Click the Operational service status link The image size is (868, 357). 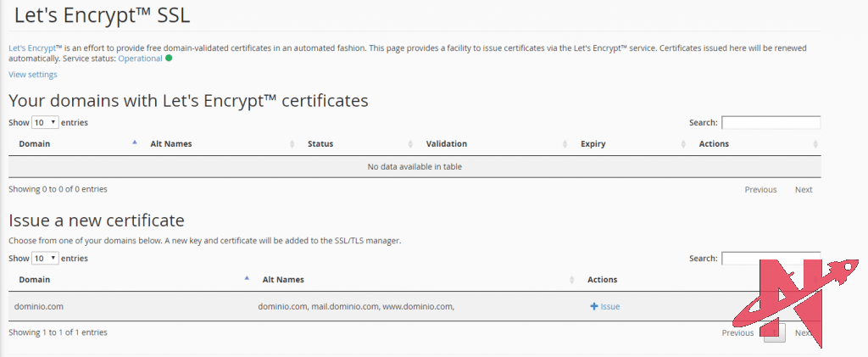[140, 59]
